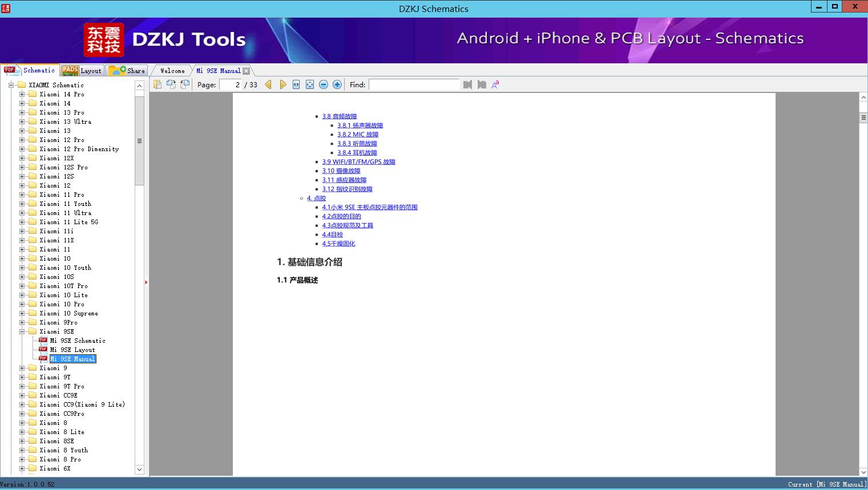Toggle match-case icon next to Find
This screenshot has width=868, height=490.
tap(495, 84)
